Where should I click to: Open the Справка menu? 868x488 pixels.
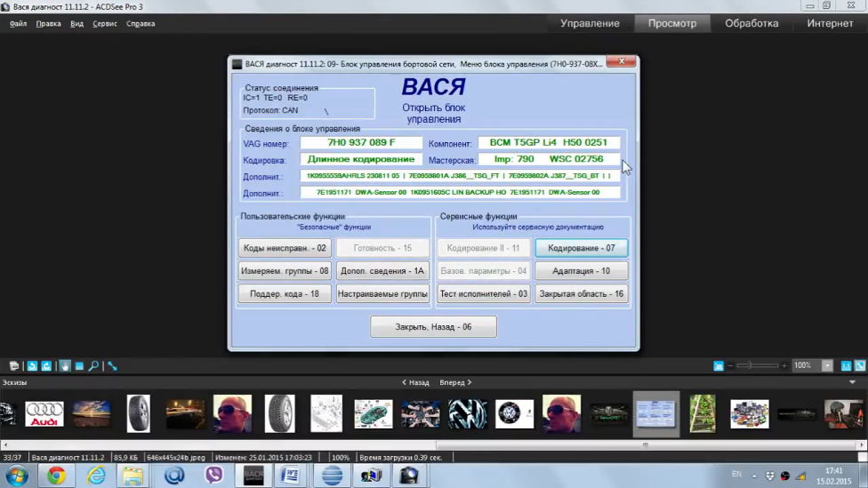(x=141, y=24)
